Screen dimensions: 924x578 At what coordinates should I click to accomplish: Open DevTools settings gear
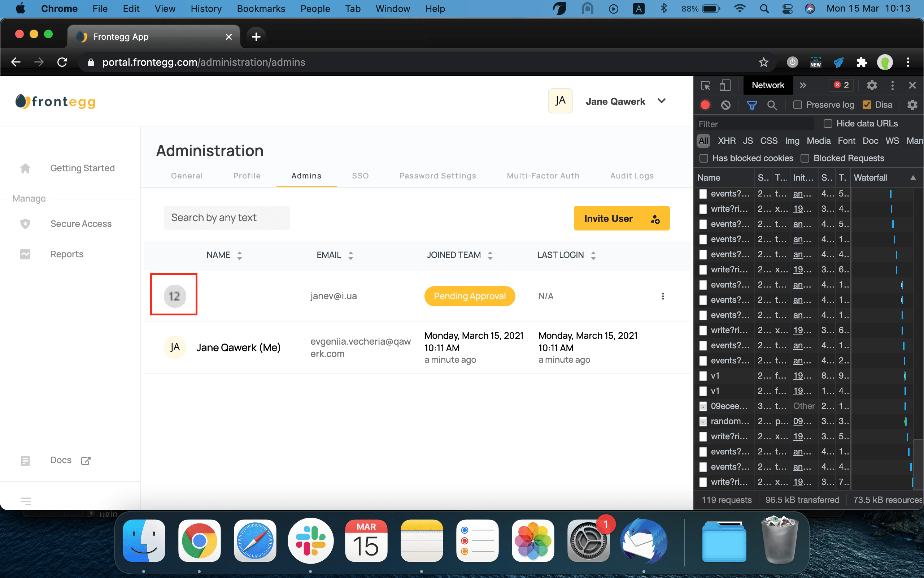click(x=872, y=85)
